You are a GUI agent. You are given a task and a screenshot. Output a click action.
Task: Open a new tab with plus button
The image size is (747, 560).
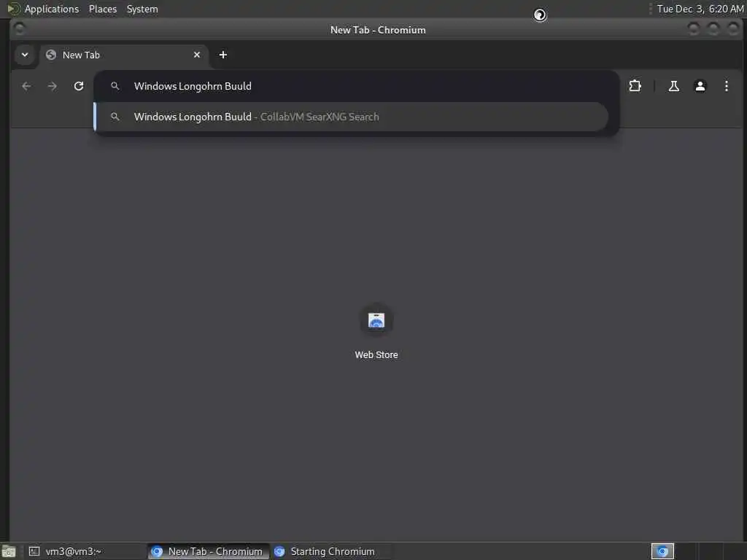point(223,55)
